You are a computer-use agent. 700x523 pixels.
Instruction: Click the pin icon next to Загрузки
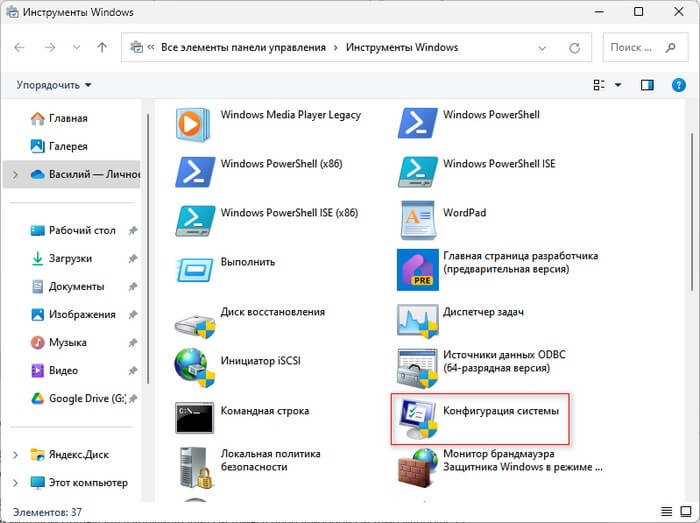[133, 259]
